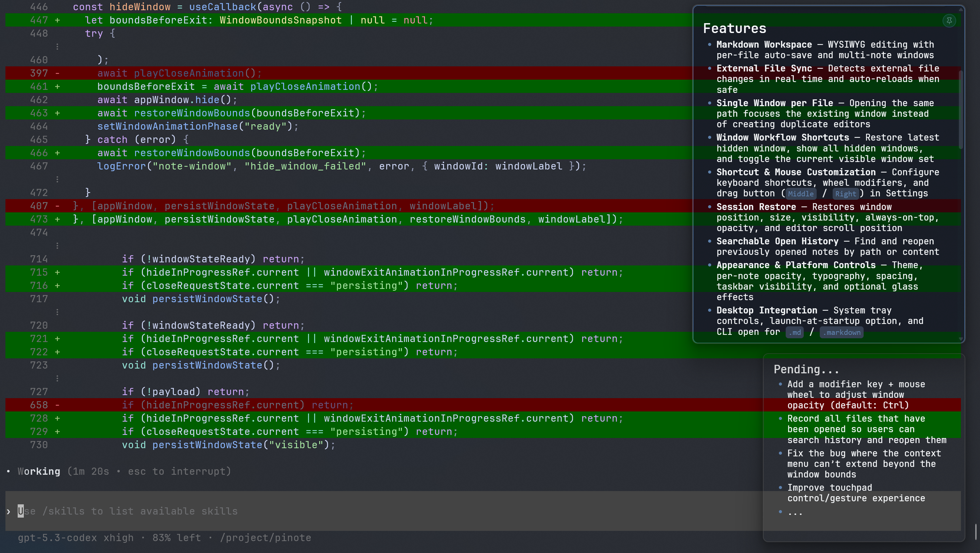Click collapsed-lines marker between lines 717 and 720
Screen dimensions: 980x553
click(x=57, y=312)
